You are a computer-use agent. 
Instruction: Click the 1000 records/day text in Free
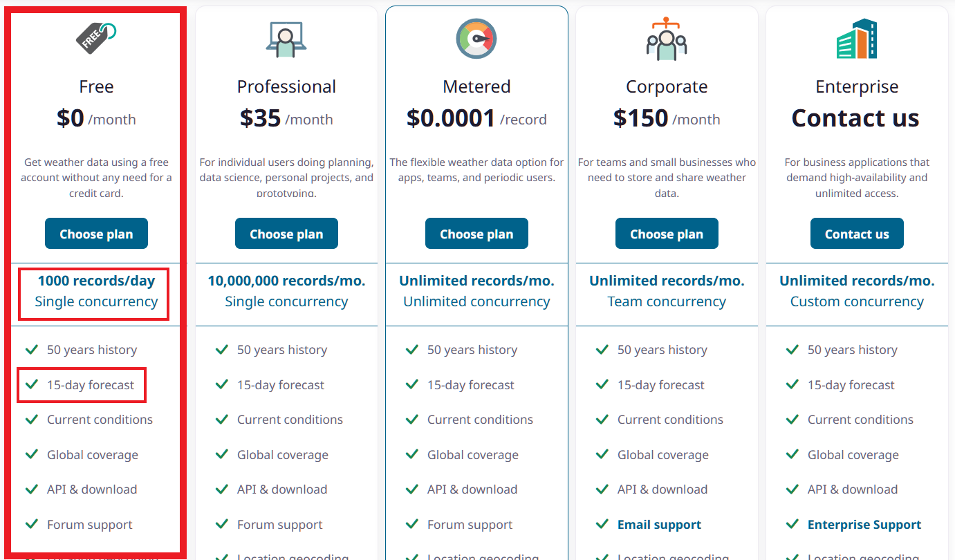(x=96, y=281)
